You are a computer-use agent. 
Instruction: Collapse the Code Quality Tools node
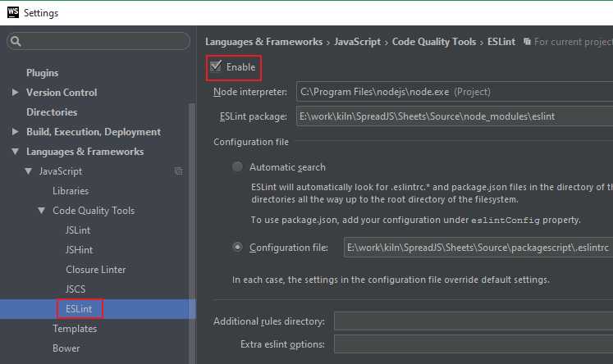coord(41,211)
